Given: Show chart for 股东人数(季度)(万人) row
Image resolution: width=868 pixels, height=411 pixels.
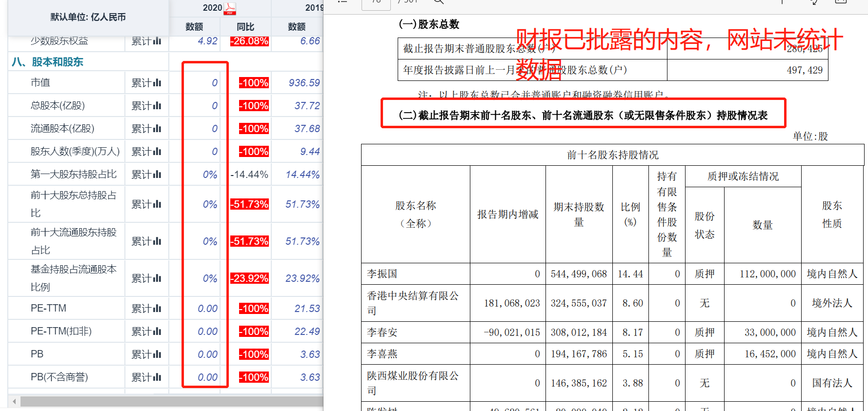Looking at the screenshot, I should [157, 152].
